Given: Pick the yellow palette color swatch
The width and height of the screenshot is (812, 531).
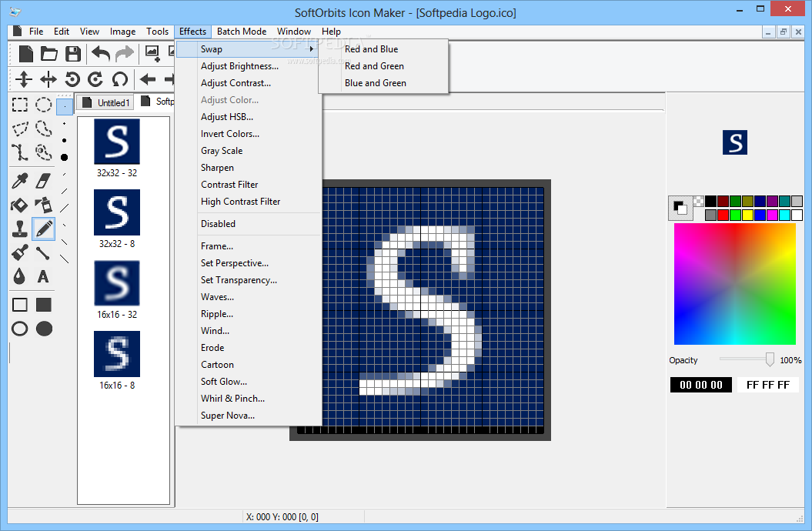Looking at the screenshot, I should [747, 215].
